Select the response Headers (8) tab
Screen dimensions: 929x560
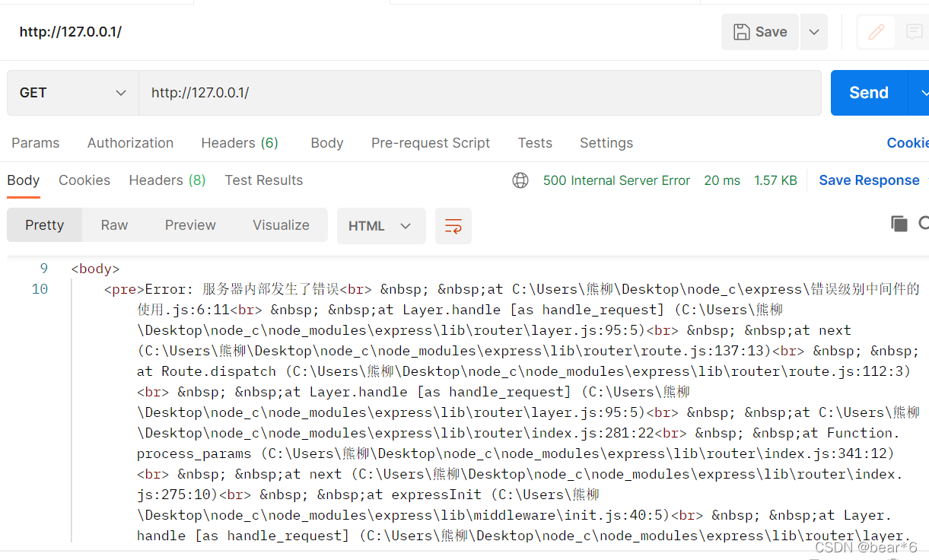[x=167, y=180]
